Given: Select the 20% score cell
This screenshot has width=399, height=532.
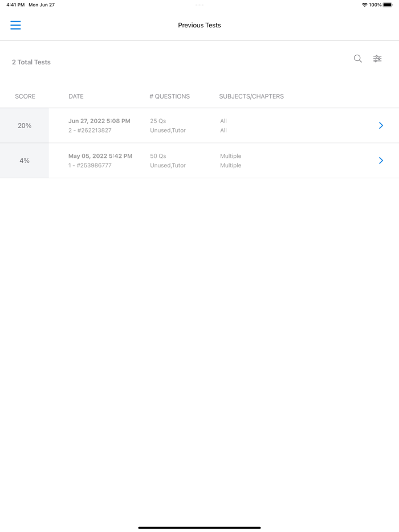Looking at the screenshot, I should [x=25, y=125].
